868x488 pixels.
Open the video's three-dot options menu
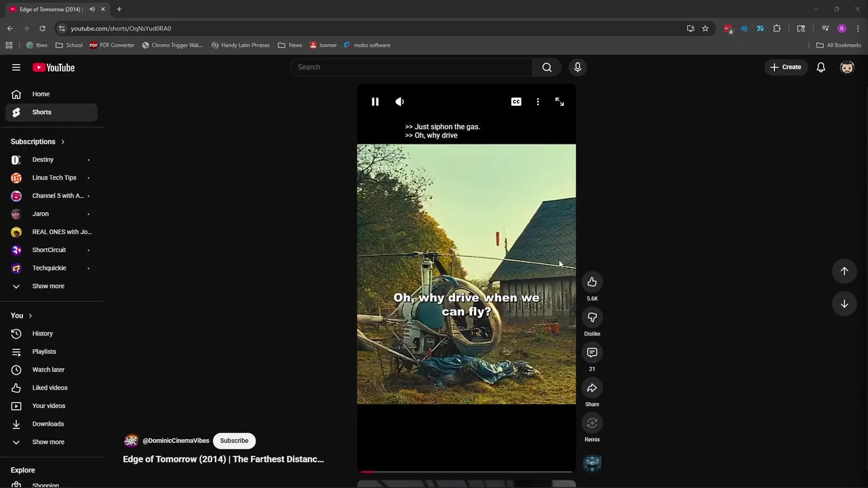pyautogui.click(x=538, y=102)
